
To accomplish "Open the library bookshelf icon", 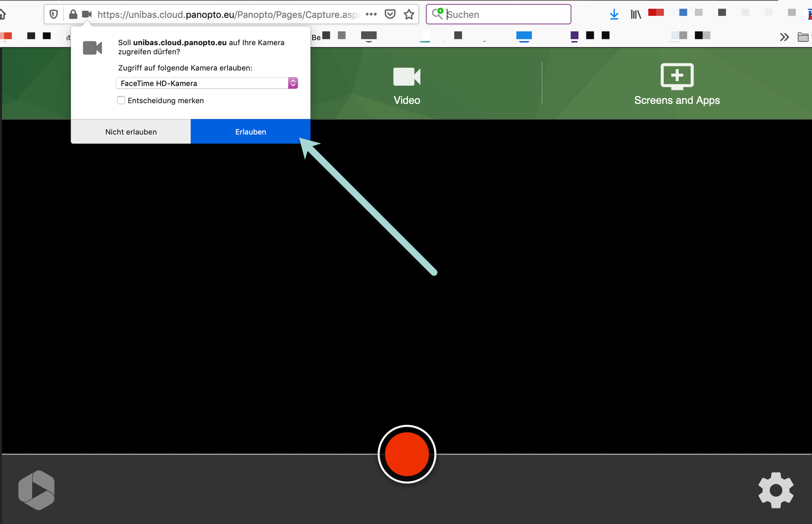I will (636, 14).
